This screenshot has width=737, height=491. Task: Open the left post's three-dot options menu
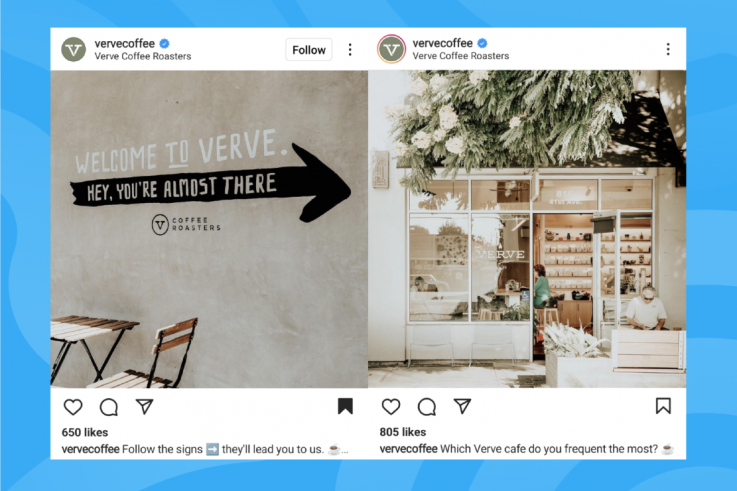click(350, 50)
